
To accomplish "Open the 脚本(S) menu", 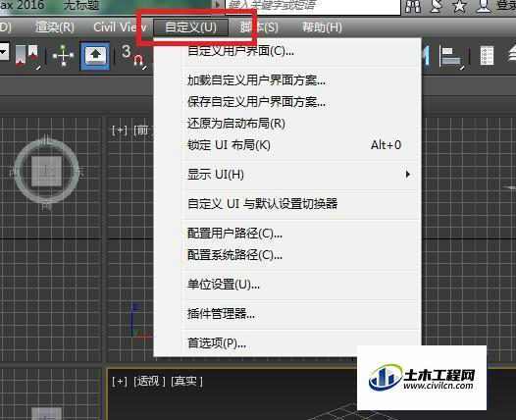I will (x=259, y=27).
